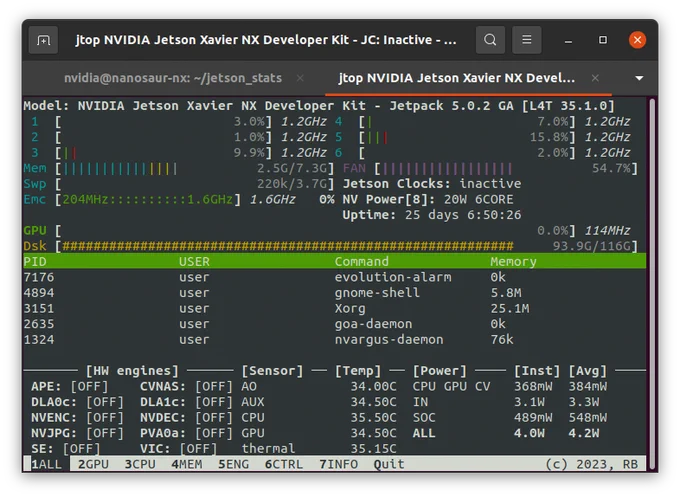Close the nvidia@nanosaur-nx tab
Image resolution: width=680 pixels, height=497 pixels.
tap(300, 78)
